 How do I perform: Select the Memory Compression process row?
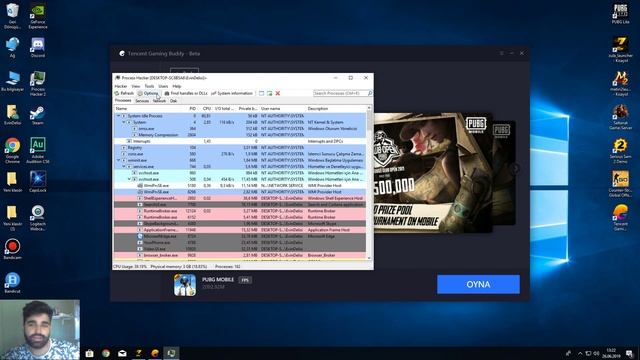coord(240,135)
